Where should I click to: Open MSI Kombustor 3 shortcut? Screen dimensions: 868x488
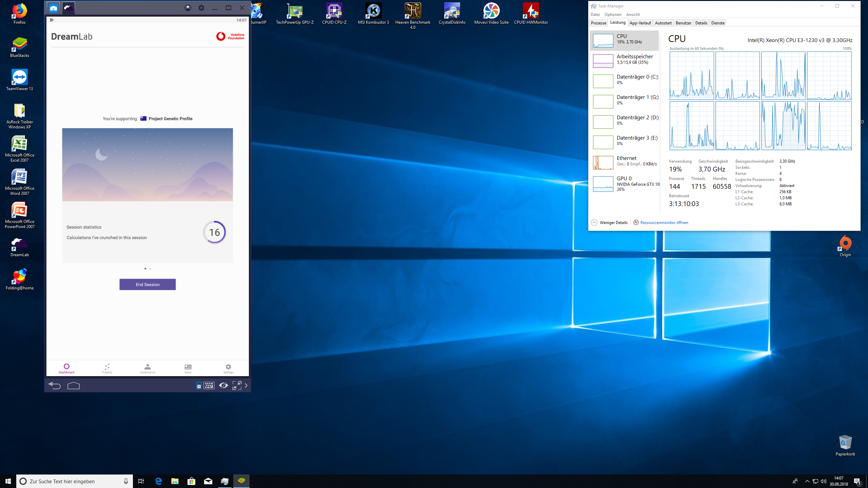coord(373,14)
